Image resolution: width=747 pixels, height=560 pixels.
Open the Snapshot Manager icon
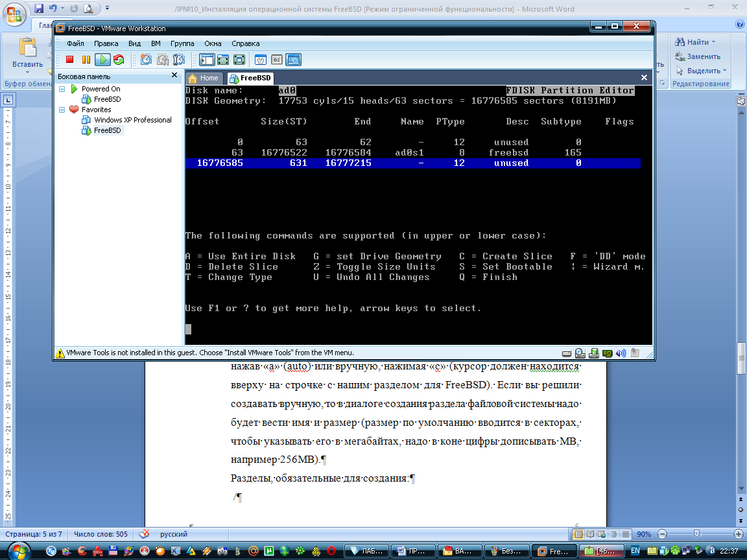(x=179, y=60)
